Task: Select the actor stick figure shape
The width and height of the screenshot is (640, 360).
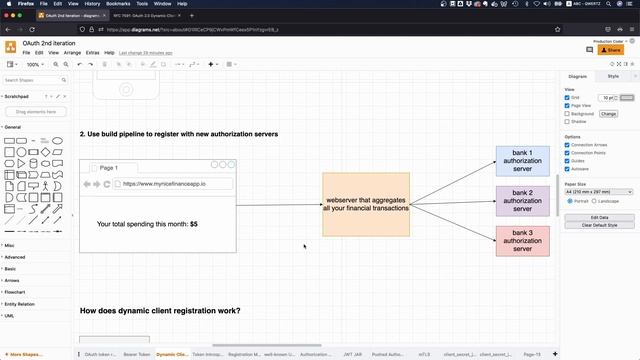Action: point(45,186)
